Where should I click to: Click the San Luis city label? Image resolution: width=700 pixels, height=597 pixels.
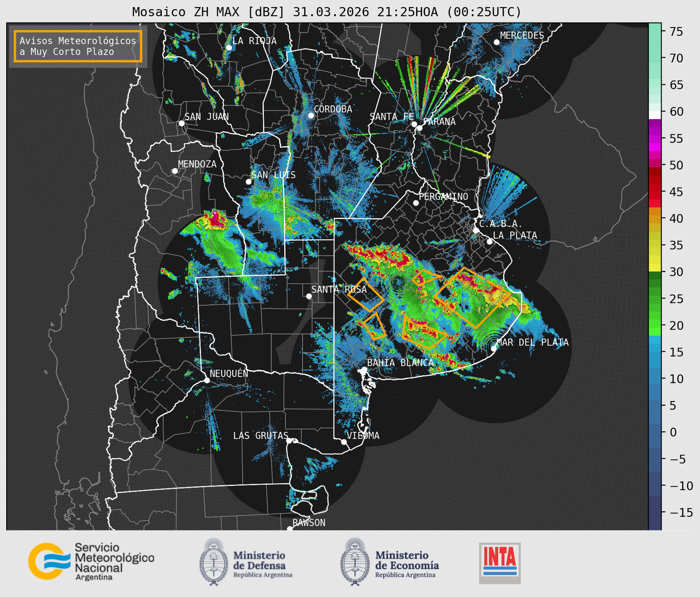pyautogui.click(x=273, y=175)
